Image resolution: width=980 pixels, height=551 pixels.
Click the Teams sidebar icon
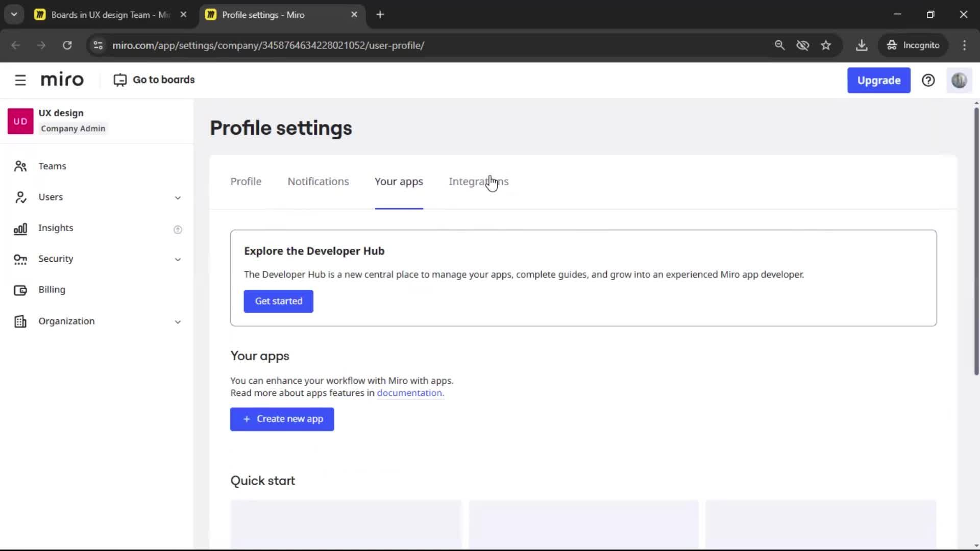click(x=20, y=166)
